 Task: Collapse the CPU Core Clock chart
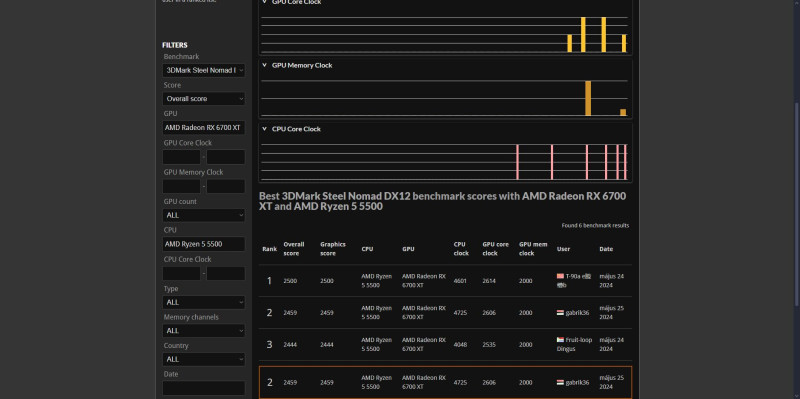point(264,129)
